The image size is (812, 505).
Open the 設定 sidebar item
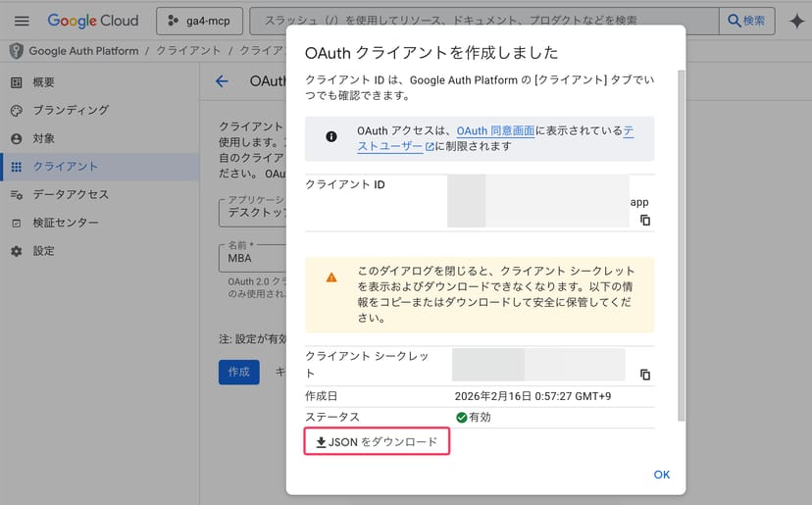pos(100,251)
